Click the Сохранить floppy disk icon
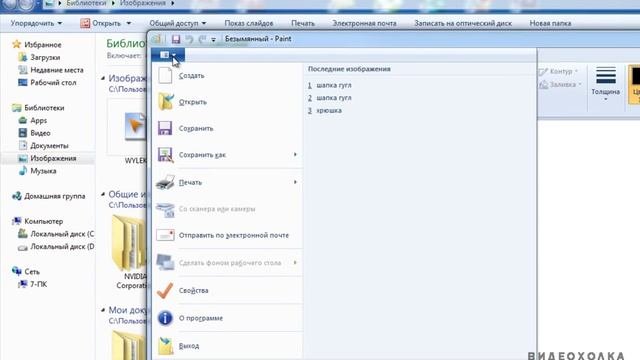Viewport: 640px width, 360px height. click(x=165, y=128)
